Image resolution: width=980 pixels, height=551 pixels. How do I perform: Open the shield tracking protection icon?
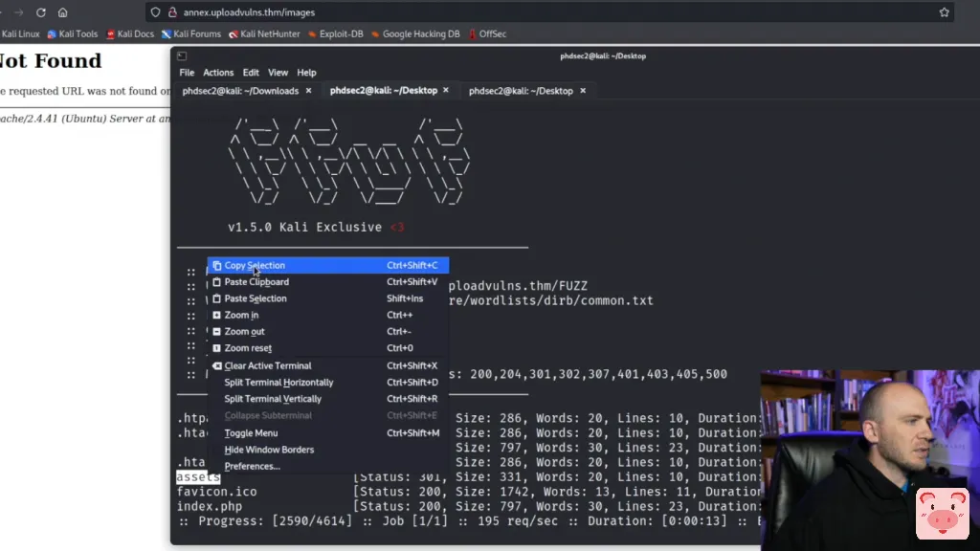point(156,12)
